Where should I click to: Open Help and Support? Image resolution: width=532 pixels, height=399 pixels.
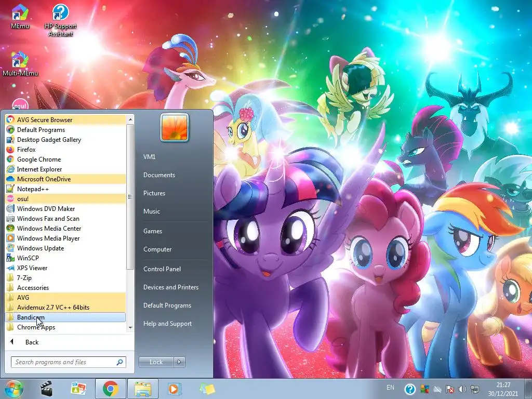[167, 324]
